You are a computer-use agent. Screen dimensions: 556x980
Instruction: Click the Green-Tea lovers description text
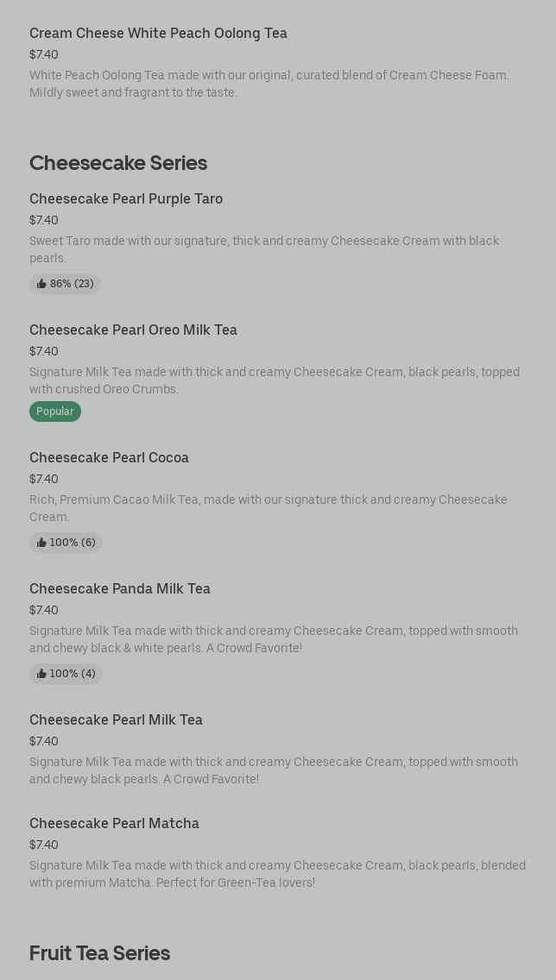[277, 874]
